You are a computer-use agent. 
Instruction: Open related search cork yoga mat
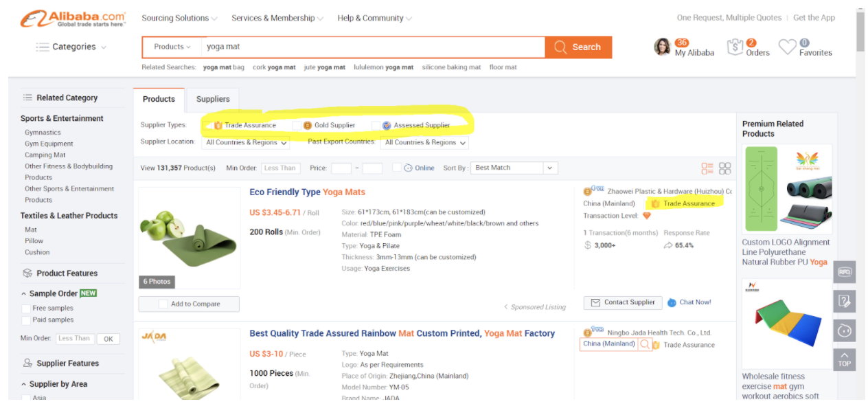coord(274,67)
